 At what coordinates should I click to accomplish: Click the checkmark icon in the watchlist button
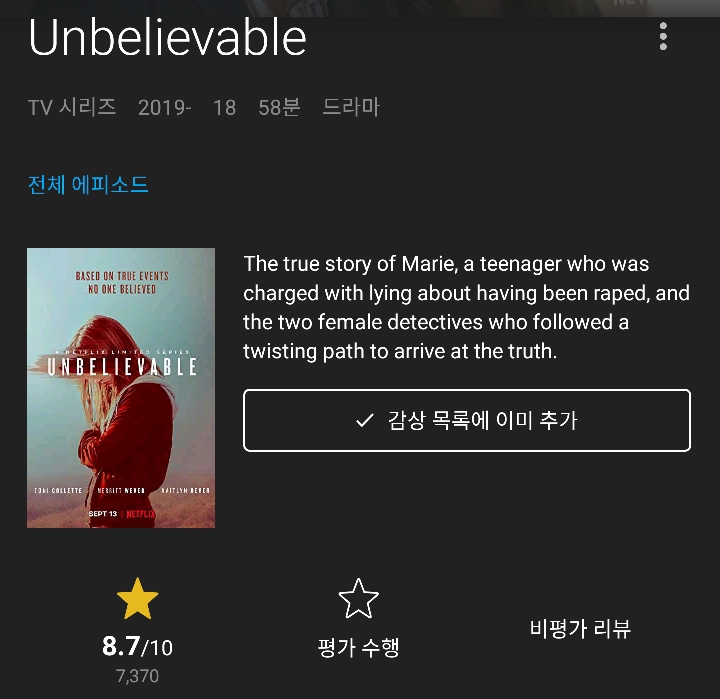pos(365,420)
